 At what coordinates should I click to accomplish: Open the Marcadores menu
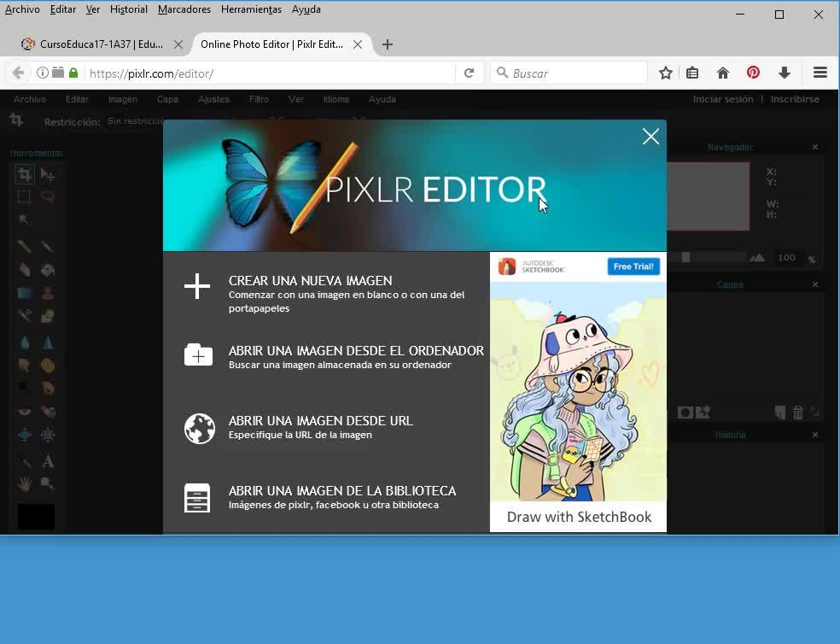tap(184, 9)
